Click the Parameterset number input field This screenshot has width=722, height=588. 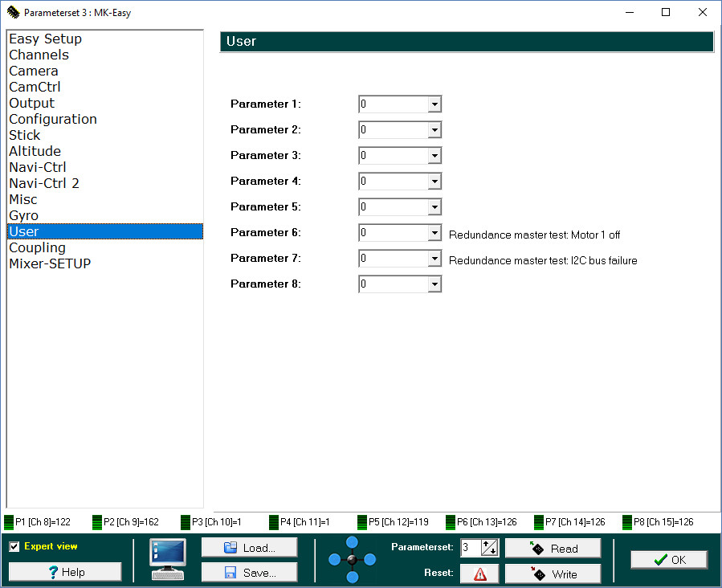[471, 548]
